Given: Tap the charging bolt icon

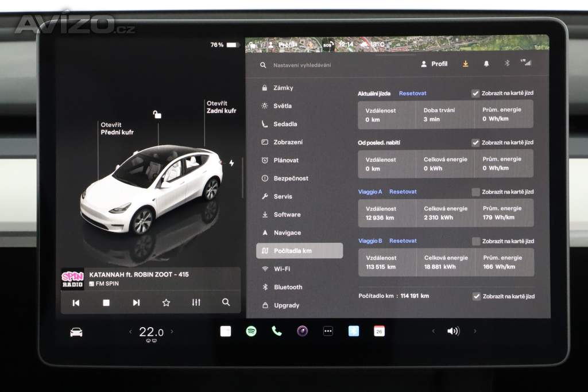Looking at the screenshot, I should pos(232,163).
